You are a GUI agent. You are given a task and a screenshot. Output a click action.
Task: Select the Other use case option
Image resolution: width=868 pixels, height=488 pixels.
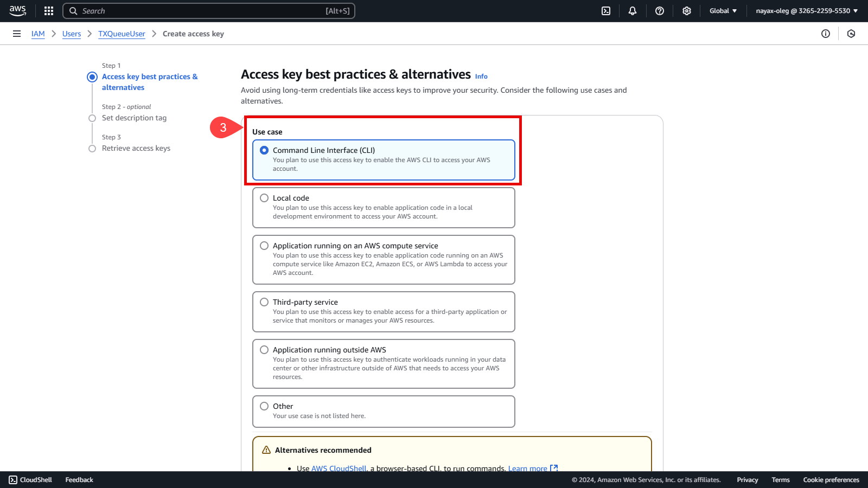tap(384, 412)
